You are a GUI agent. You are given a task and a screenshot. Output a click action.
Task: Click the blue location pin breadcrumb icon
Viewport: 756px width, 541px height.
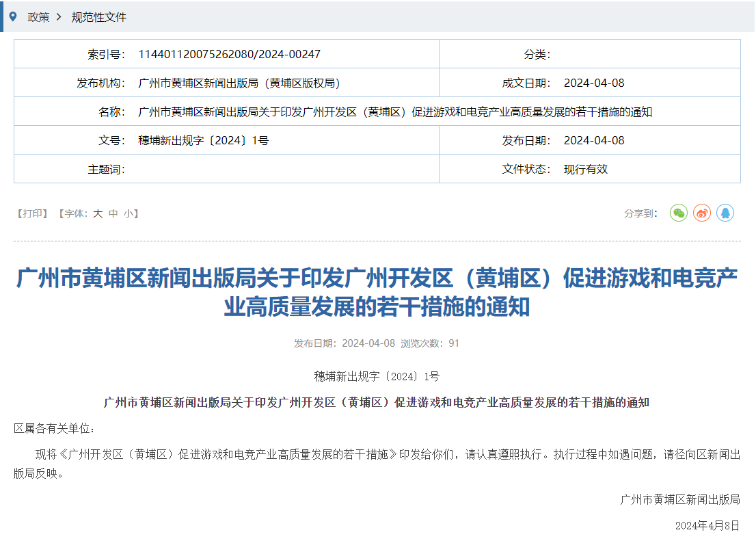point(12,16)
